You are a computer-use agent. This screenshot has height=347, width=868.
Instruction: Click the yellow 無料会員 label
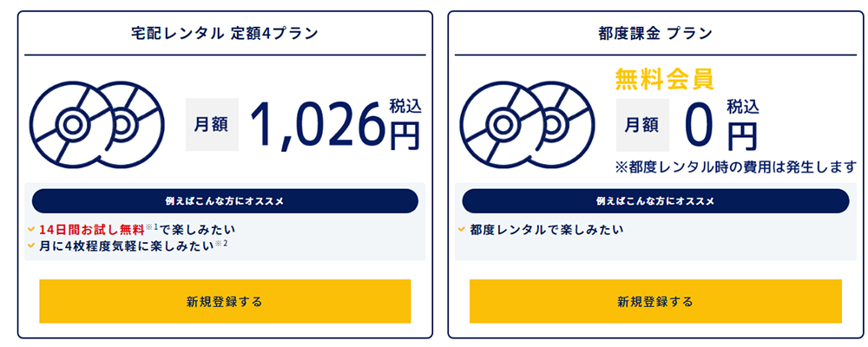664,80
